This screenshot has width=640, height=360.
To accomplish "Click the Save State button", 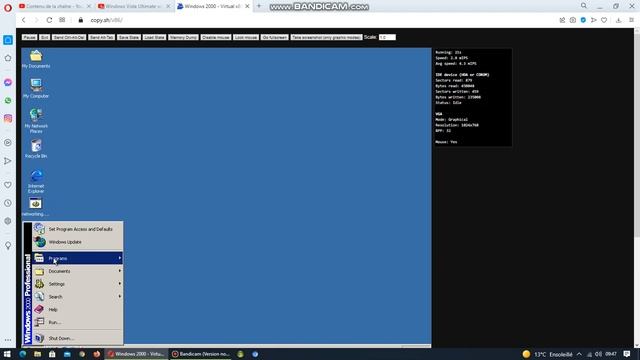I will pos(129,37).
